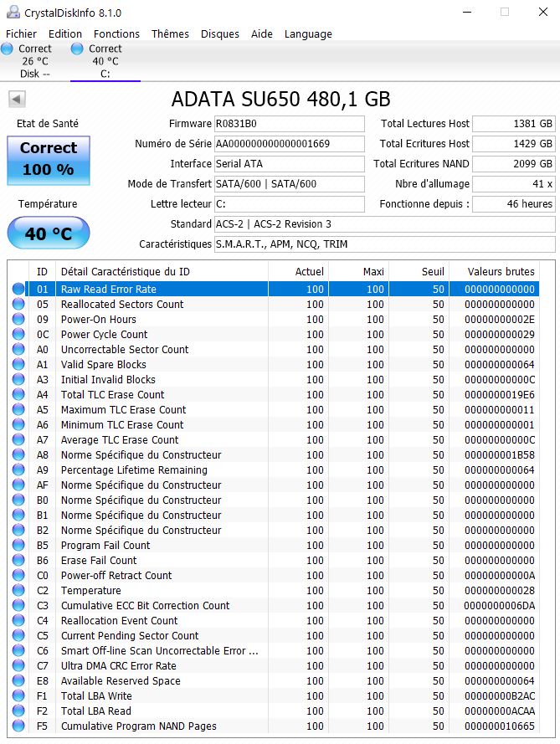Click the Mode de Transfert field
560x744 pixels.
tap(290, 183)
